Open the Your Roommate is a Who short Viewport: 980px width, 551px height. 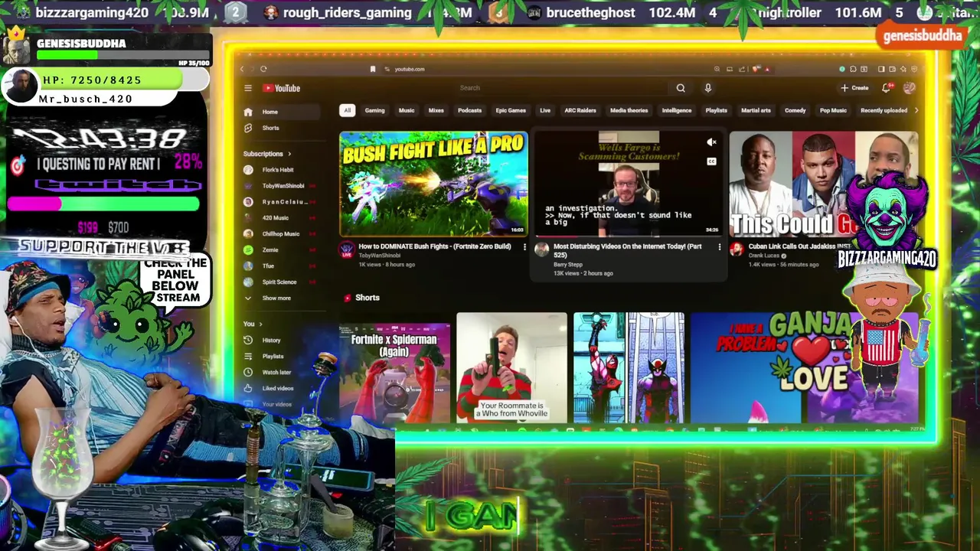click(511, 367)
